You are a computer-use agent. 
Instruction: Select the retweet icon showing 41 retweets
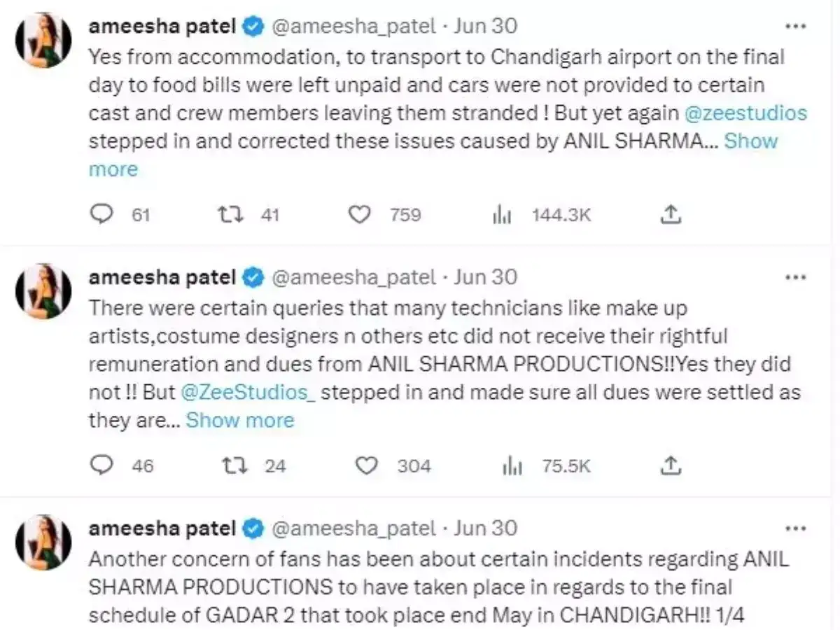231,215
